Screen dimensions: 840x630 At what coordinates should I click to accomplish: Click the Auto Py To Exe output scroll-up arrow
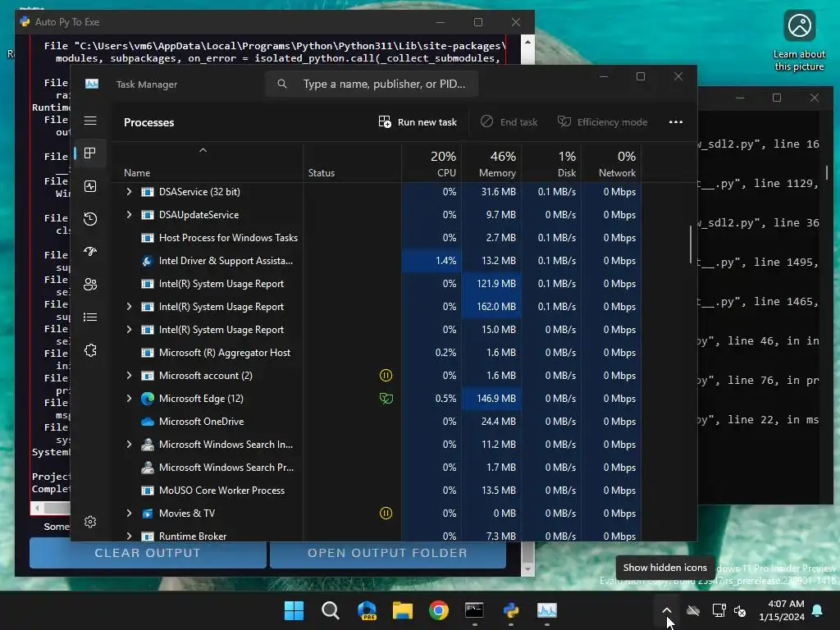tap(527, 42)
